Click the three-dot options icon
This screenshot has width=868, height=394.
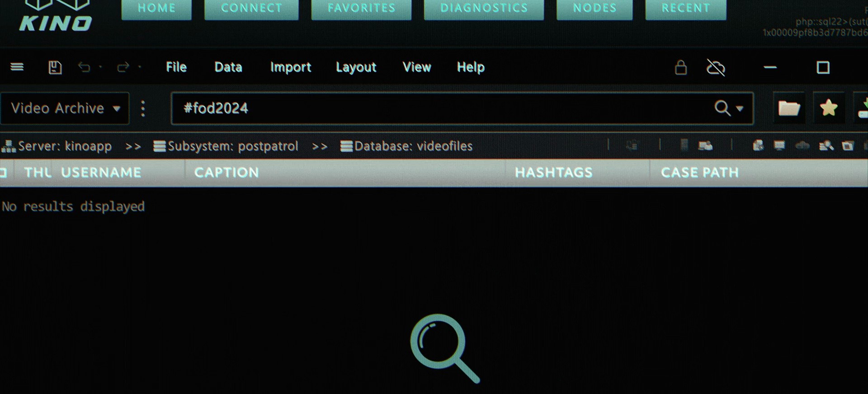pos(143,108)
